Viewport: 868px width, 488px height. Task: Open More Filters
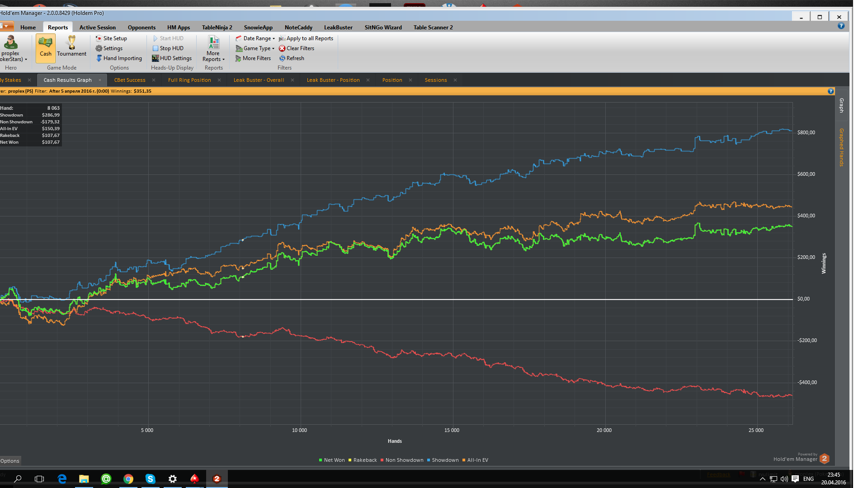[x=253, y=58]
